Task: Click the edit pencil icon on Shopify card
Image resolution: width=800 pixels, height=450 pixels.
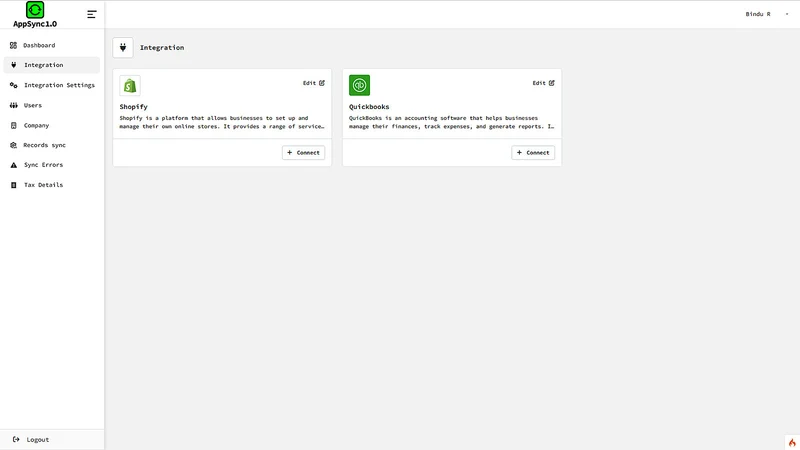Action: 322,83
